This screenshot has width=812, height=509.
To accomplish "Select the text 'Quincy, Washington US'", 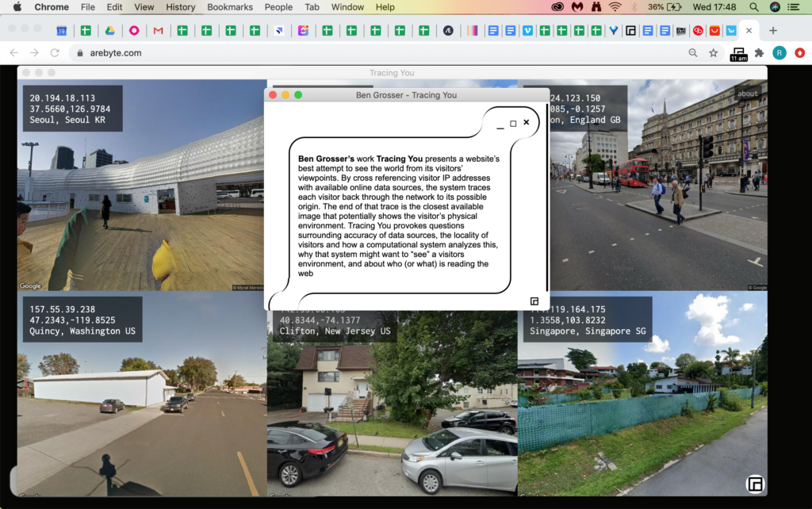I will [x=82, y=331].
